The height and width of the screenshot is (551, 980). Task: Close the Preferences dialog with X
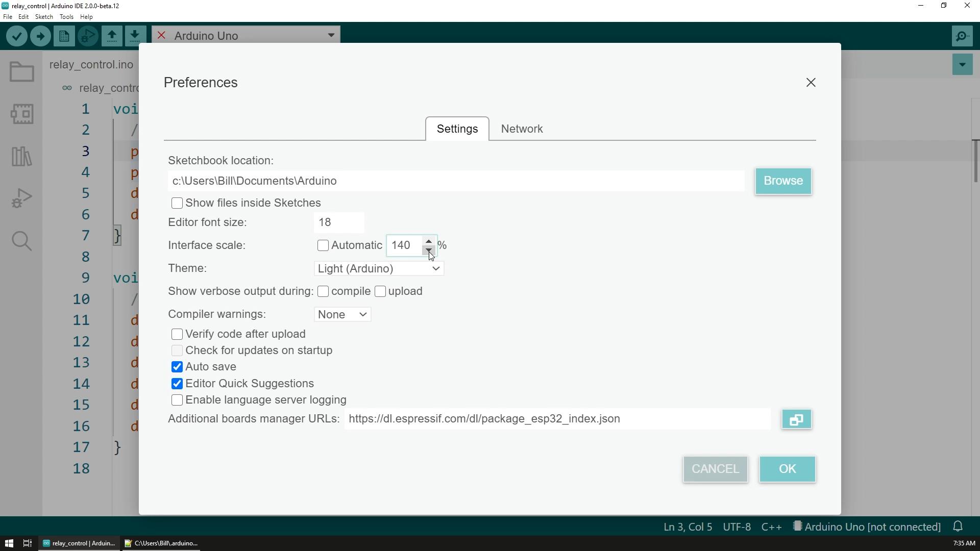tap(811, 83)
